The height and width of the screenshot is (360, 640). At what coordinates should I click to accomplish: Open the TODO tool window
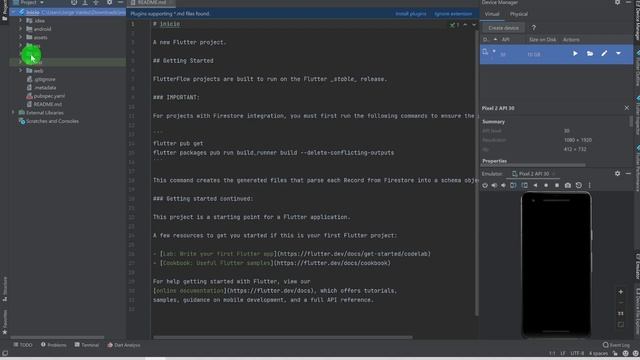click(23, 345)
